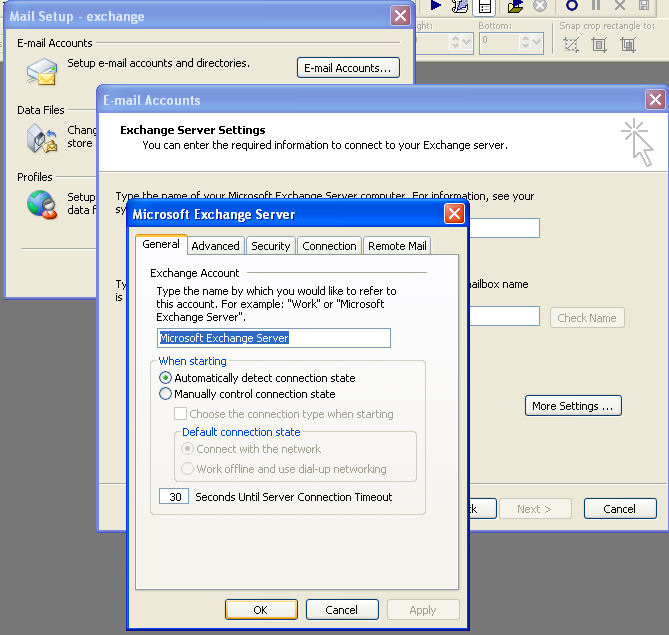
Task: Click OK in Microsoft Exchange Server dialog
Action: pos(261,610)
